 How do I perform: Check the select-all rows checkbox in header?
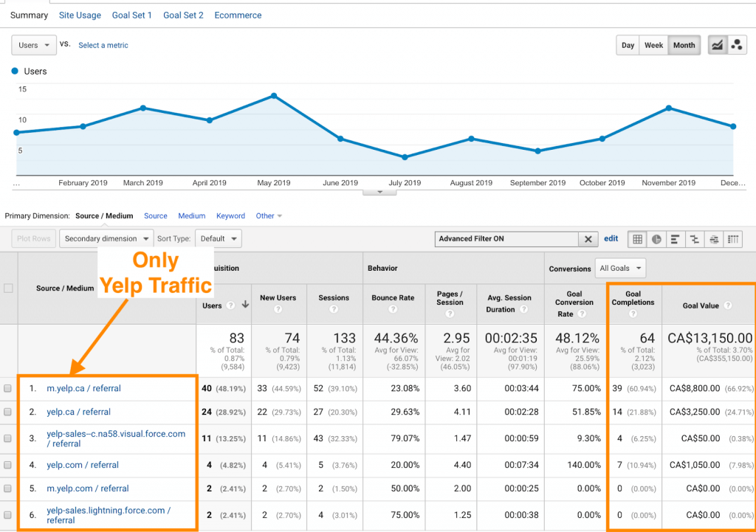8,289
